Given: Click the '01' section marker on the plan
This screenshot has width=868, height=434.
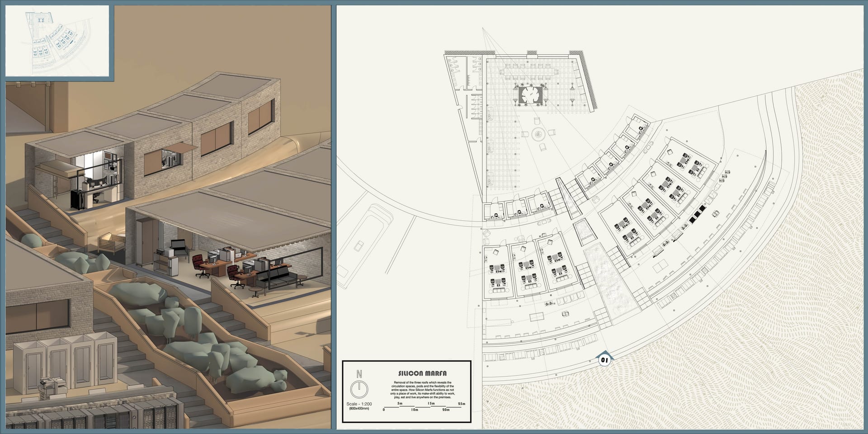Looking at the screenshot, I should click(604, 359).
